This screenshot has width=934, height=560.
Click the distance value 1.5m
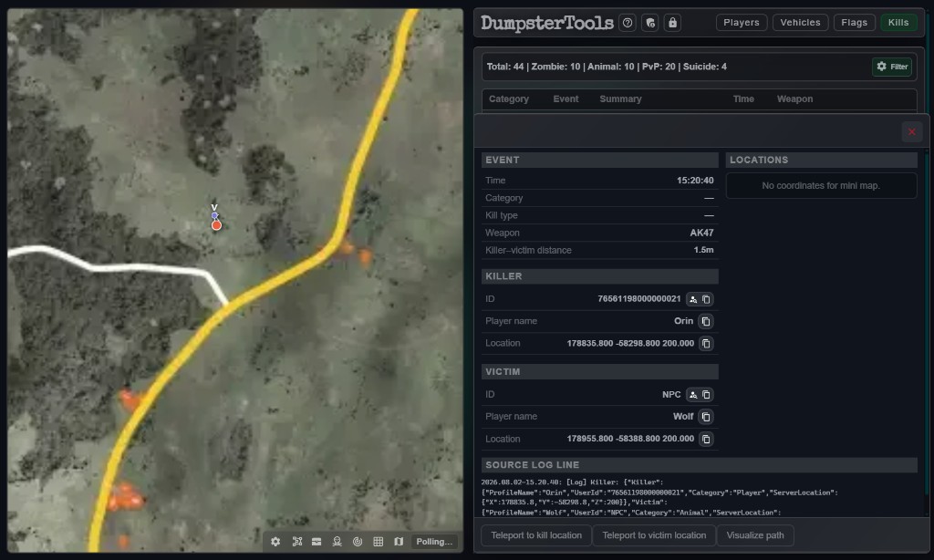(703, 250)
